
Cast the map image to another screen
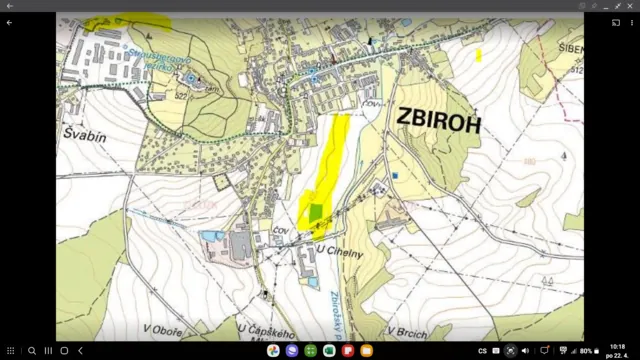pos(616,23)
